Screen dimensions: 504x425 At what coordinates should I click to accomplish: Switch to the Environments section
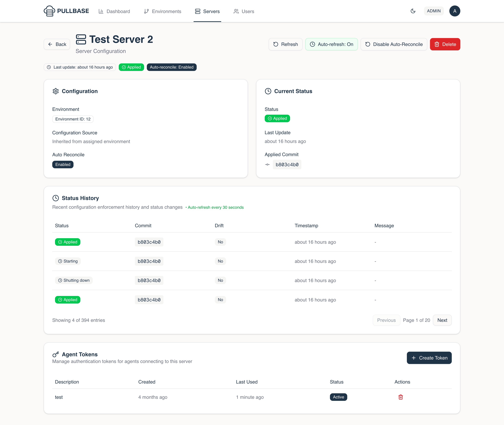pyautogui.click(x=162, y=11)
